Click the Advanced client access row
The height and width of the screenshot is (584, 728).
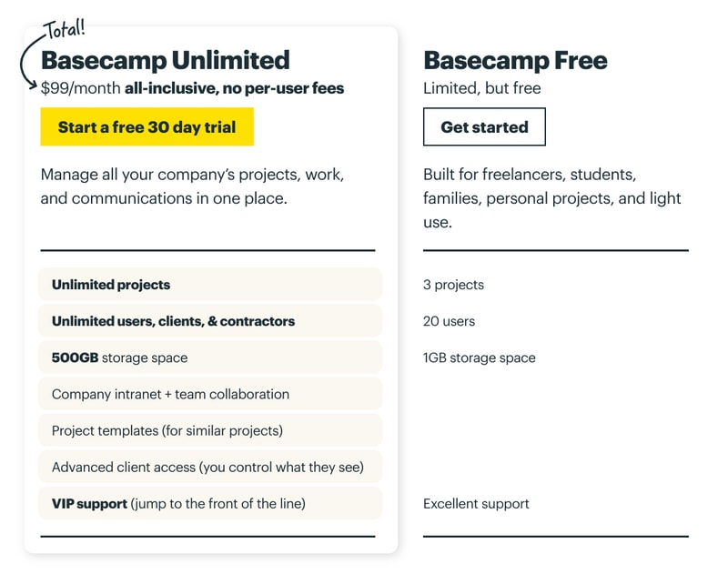[209, 467]
